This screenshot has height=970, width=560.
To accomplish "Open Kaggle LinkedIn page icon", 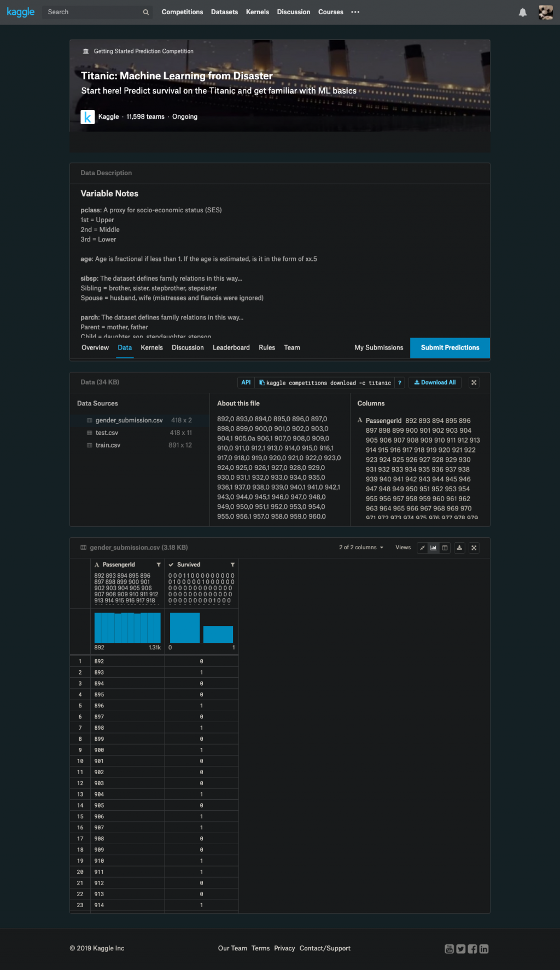I will tap(484, 949).
